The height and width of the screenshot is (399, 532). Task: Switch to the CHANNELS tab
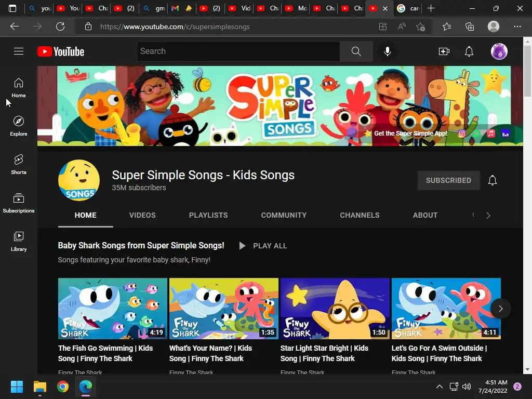point(360,215)
